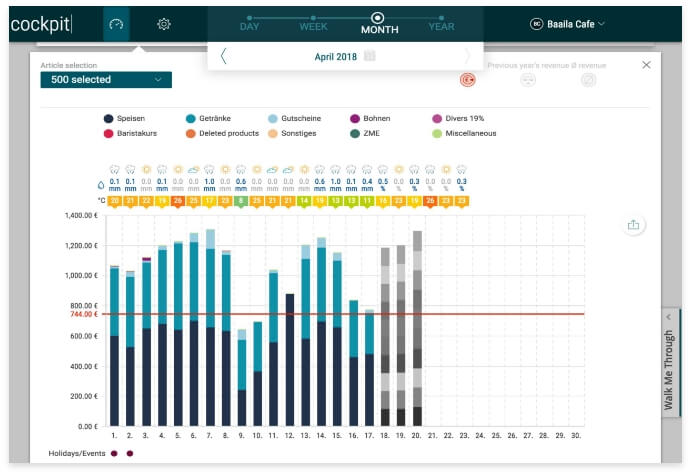Open the settings gear in top bar
Viewport: 691px width, 475px height.
pyautogui.click(x=164, y=24)
